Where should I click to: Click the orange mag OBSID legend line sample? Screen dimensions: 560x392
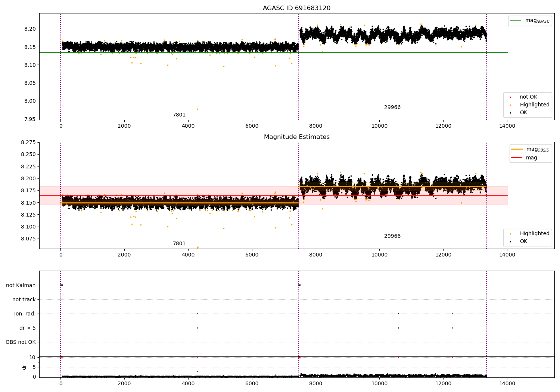[517, 149]
